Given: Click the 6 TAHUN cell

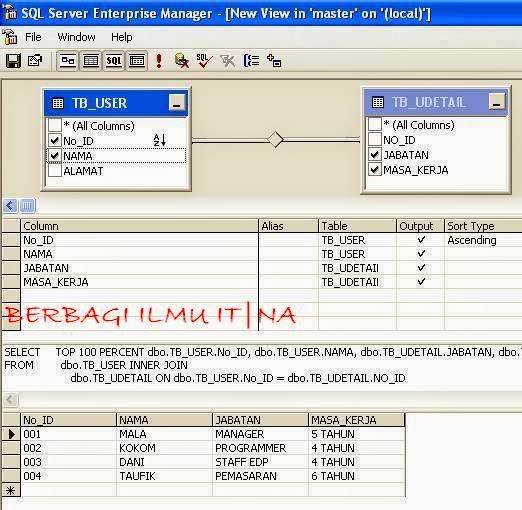Looking at the screenshot, I should click(357, 476).
